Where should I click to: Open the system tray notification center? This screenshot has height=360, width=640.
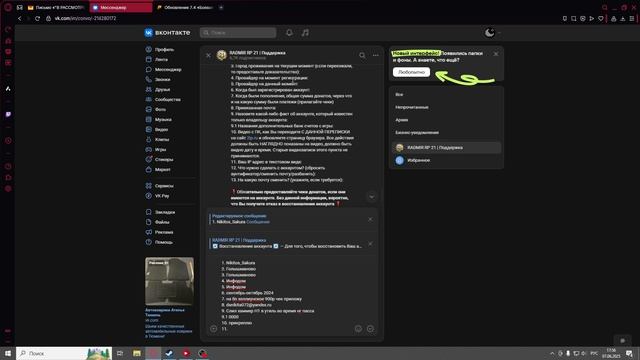point(629,353)
